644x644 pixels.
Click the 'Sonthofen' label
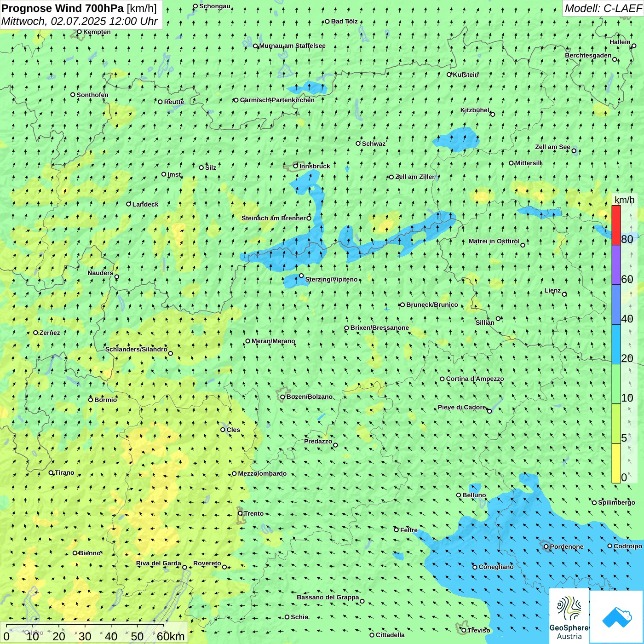tap(92, 95)
